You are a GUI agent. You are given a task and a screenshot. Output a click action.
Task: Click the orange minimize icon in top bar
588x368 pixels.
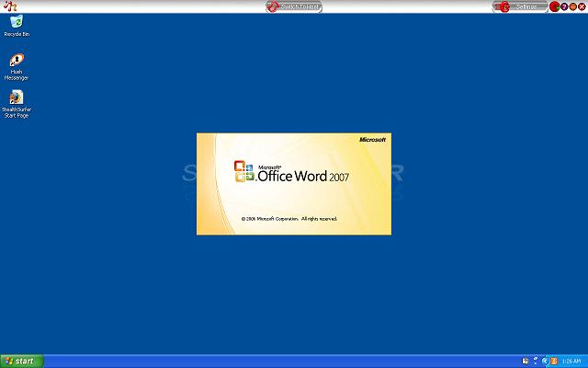click(573, 6)
